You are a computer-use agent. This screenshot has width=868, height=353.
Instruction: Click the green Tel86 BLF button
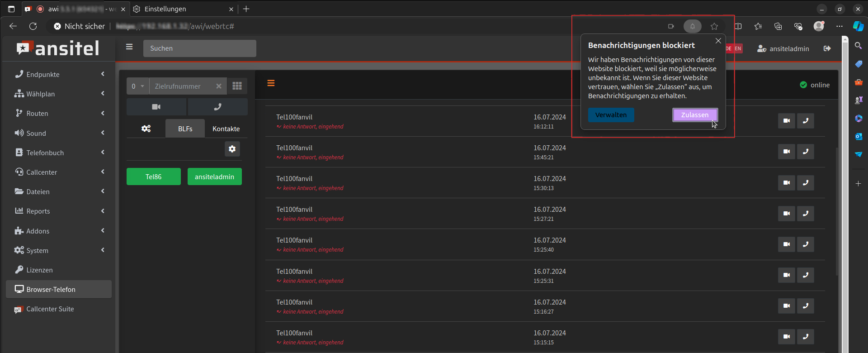point(153,177)
